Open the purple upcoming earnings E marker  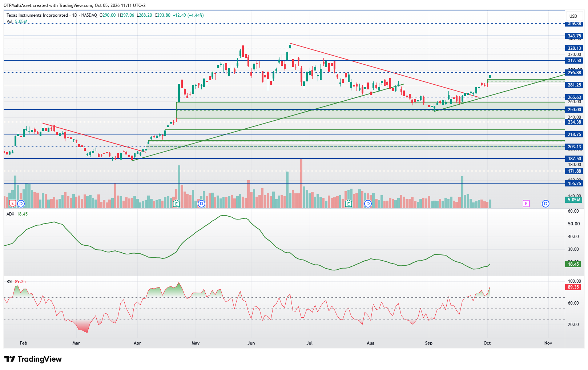tap(526, 204)
